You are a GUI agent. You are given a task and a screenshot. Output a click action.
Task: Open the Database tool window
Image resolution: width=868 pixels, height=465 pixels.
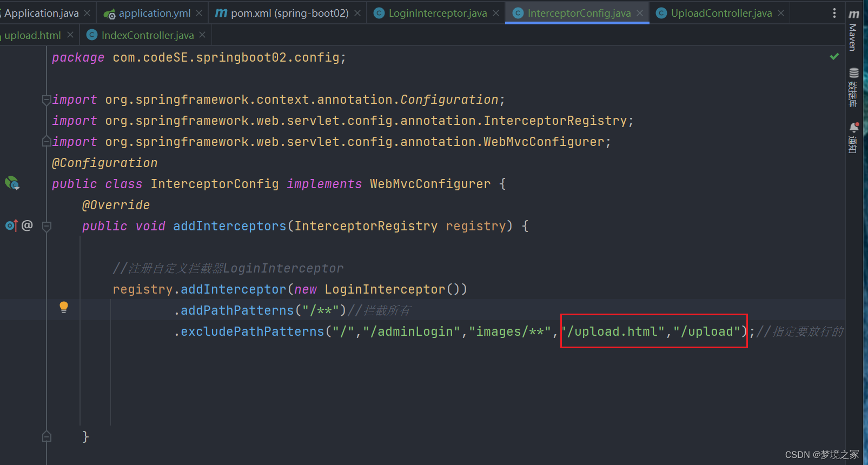[x=853, y=88]
